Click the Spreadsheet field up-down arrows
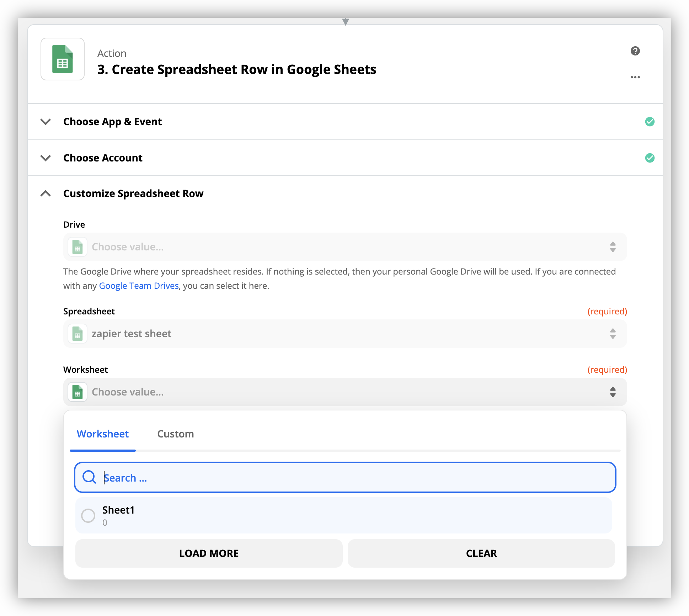The height and width of the screenshot is (616, 689). click(613, 334)
